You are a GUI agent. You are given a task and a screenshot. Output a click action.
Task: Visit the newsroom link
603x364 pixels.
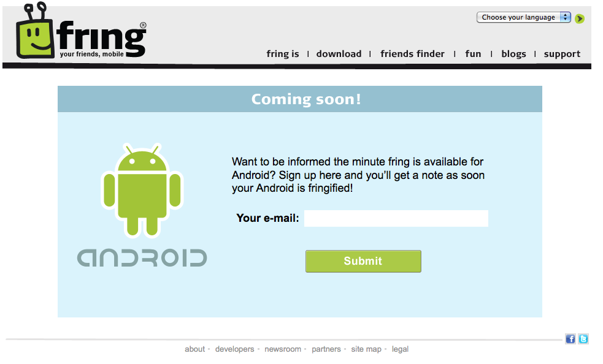pos(283,349)
